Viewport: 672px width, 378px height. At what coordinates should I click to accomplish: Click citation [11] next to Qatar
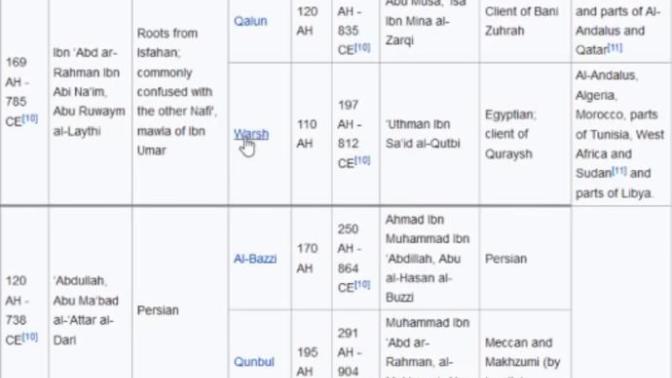[x=615, y=47]
